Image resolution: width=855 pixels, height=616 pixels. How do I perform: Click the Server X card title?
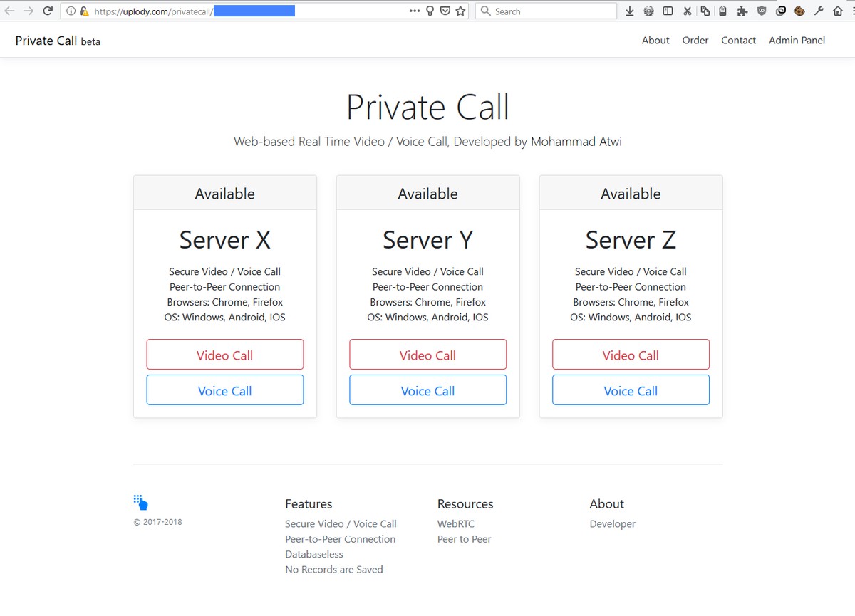[x=225, y=240]
